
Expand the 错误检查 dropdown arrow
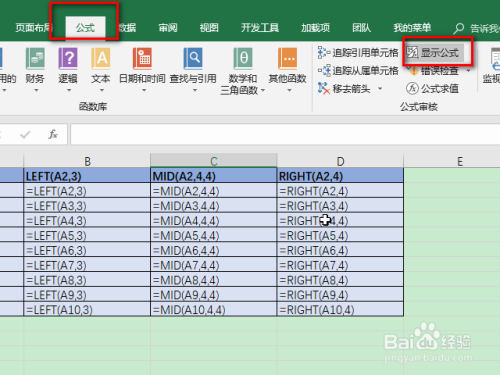[468, 71]
